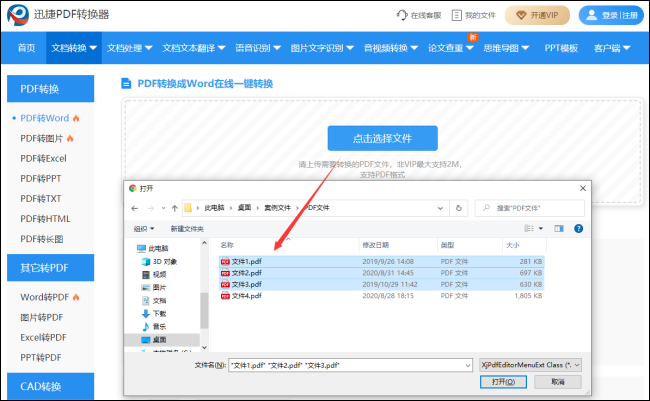
Task: Select 下载 in the dialog tree
Action: [154, 314]
